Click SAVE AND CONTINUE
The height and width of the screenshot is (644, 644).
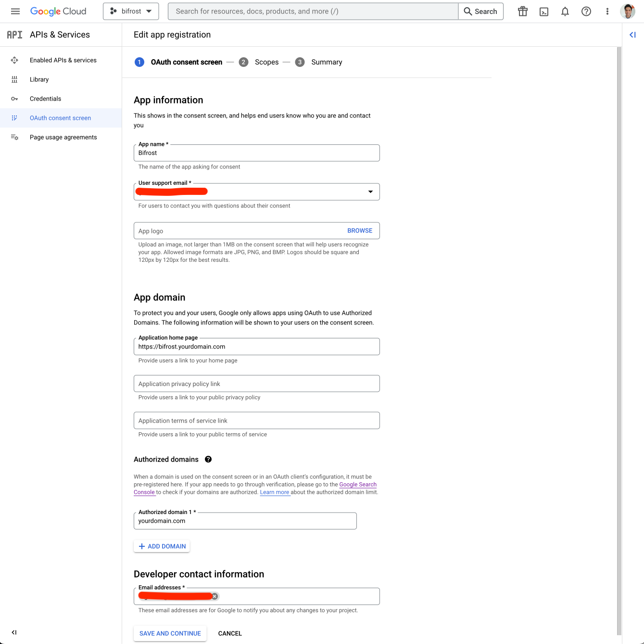point(170,633)
